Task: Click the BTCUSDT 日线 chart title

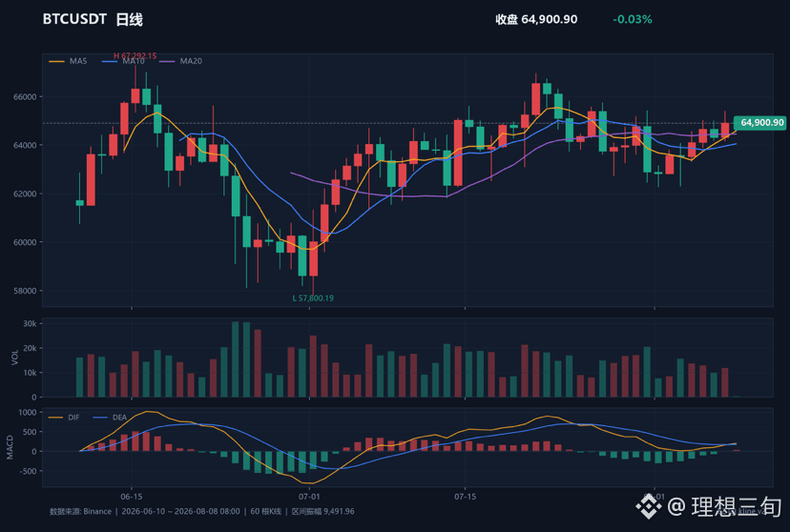Action: click(x=93, y=20)
